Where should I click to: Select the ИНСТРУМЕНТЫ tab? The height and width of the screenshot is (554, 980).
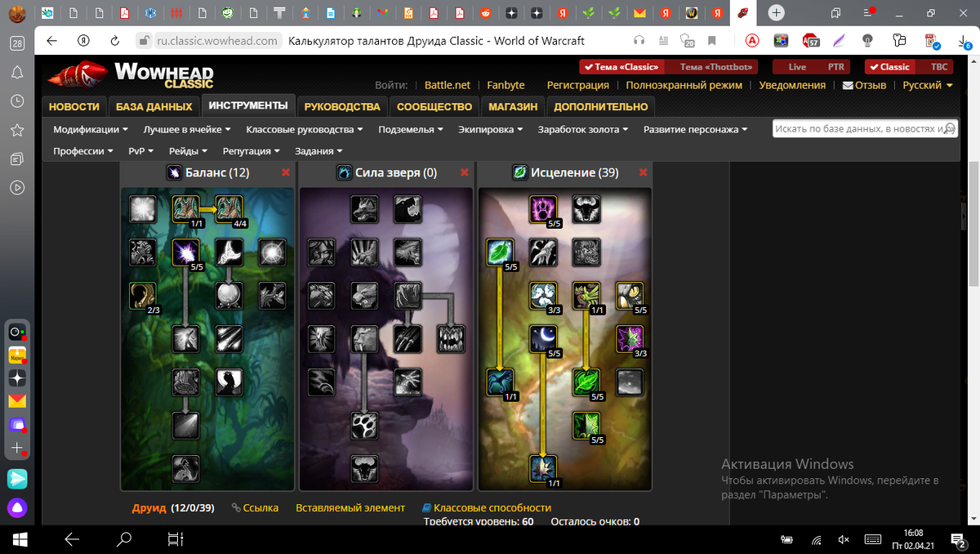(248, 105)
